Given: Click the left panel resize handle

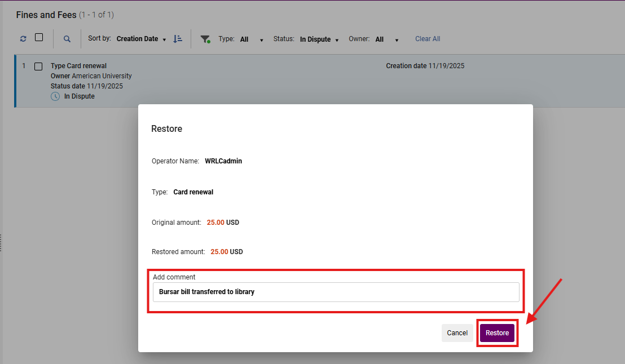Looking at the screenshot, I should pyautogui.click(x=2, y=242).
